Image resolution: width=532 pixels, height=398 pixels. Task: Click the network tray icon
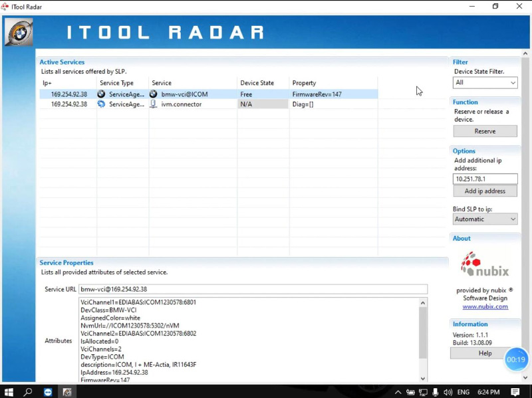point(423,393)
